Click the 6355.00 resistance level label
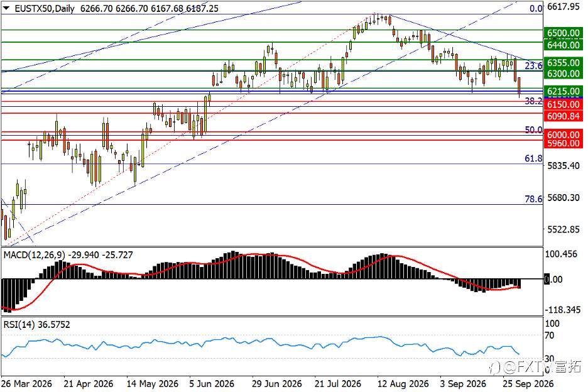This screenshot has width=588, height=392. point(563,63)
